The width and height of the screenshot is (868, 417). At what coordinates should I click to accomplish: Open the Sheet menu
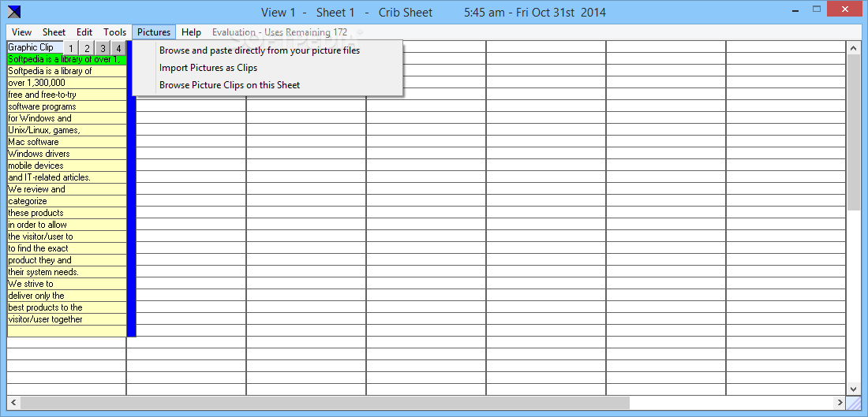54,32
